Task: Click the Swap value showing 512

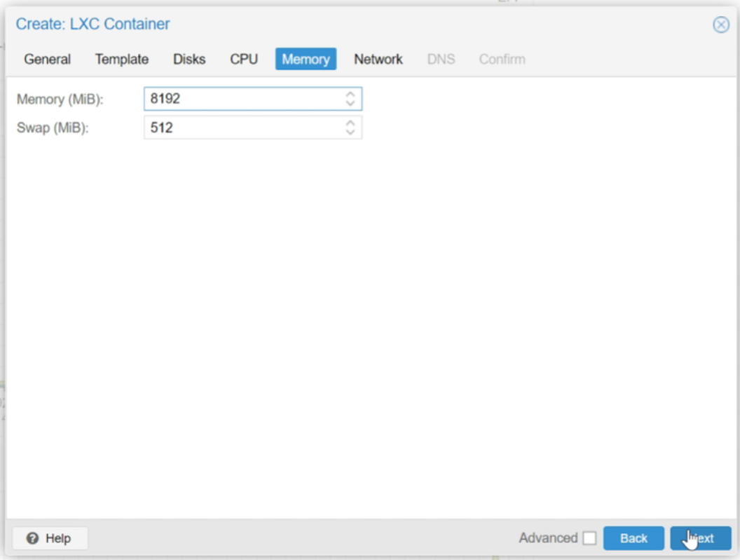Action: pos(161,127)
